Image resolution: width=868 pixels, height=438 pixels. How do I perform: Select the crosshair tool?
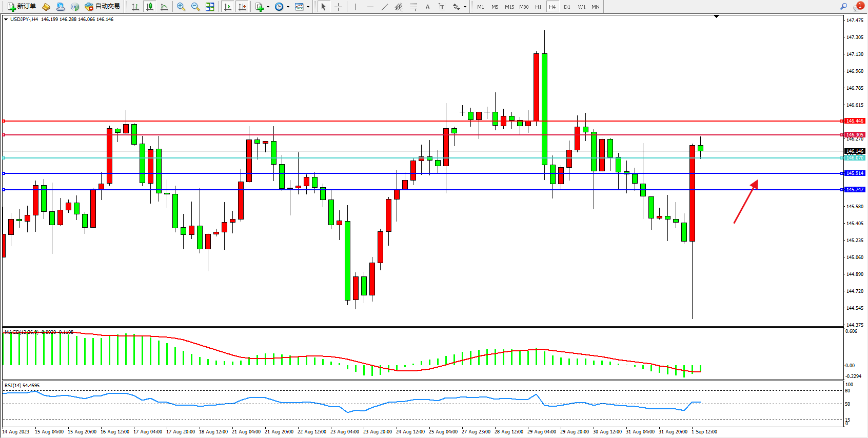(x=339, y=7)
